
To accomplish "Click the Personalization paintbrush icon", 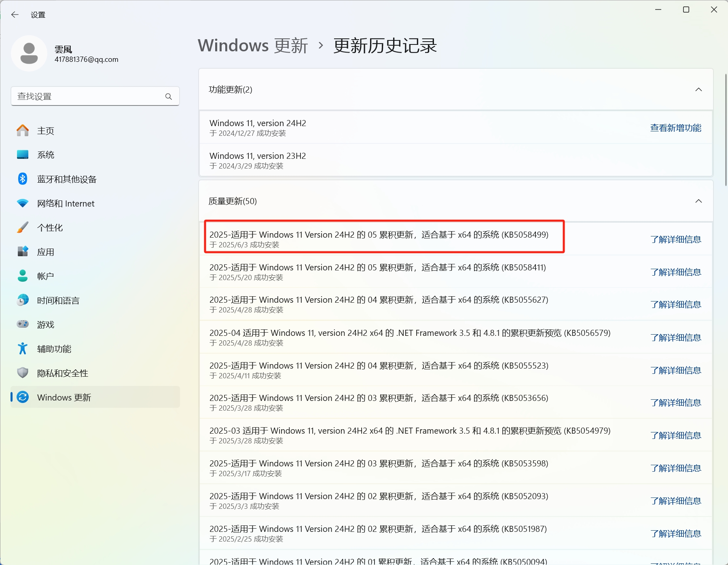I will 23,228.
